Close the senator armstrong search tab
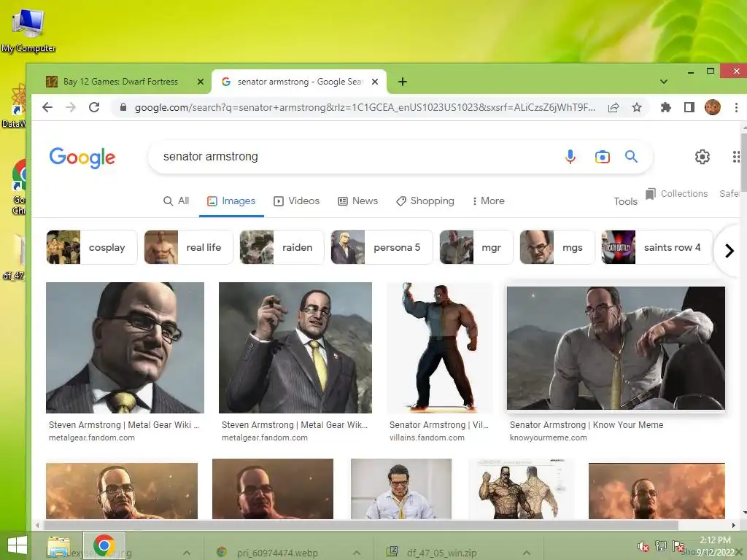The image size is (747, 560). pyautogui.click(x=375, y=82)
